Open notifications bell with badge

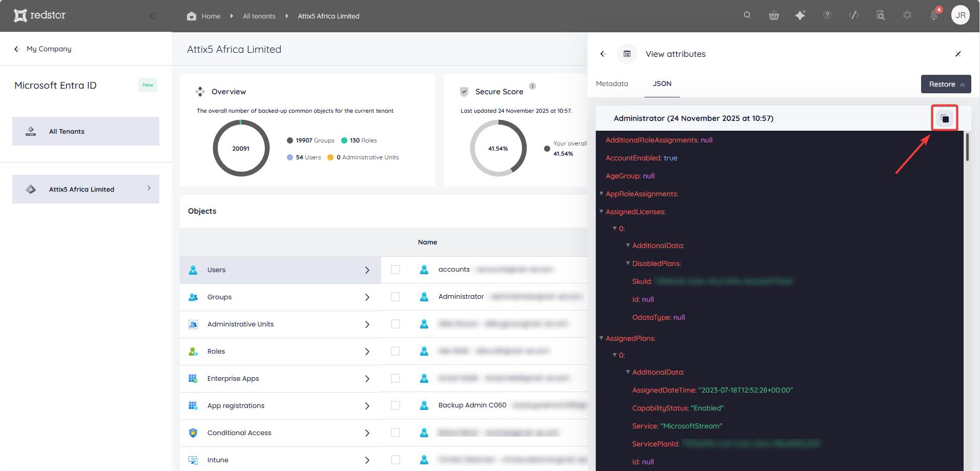[935, 14]
